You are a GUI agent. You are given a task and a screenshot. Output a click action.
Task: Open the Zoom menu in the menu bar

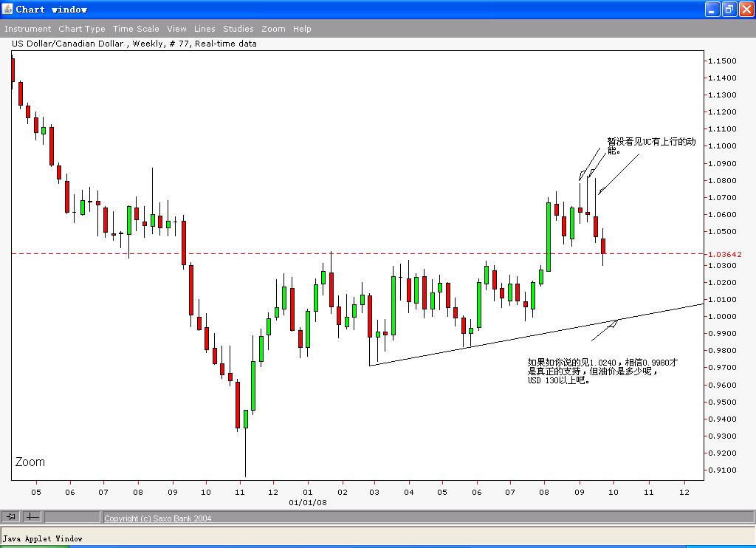273,29
